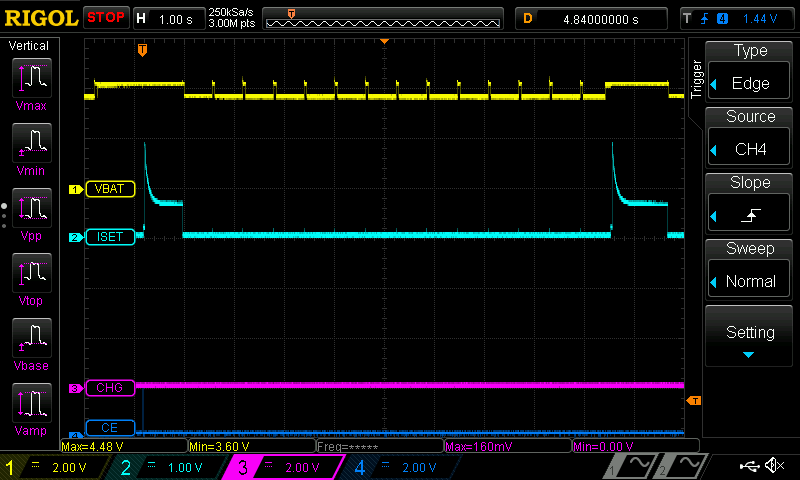Click the USB connection status icon

point(749,465)
